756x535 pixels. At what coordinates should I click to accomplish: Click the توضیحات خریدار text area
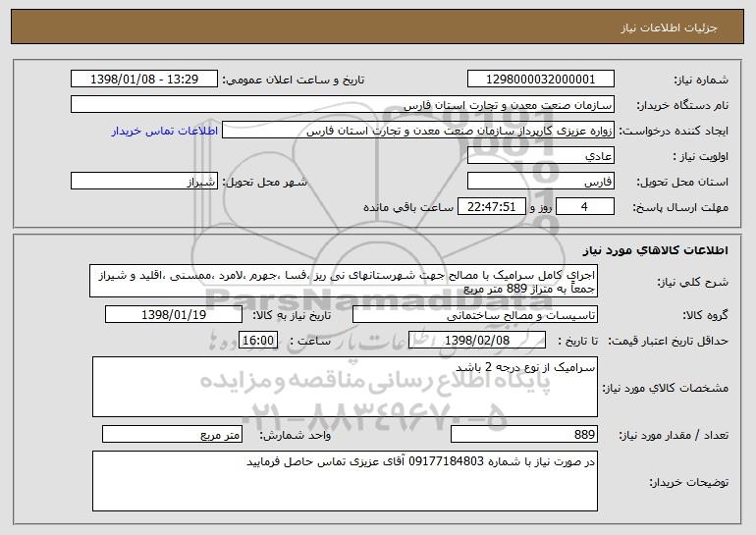coord(345,481)
